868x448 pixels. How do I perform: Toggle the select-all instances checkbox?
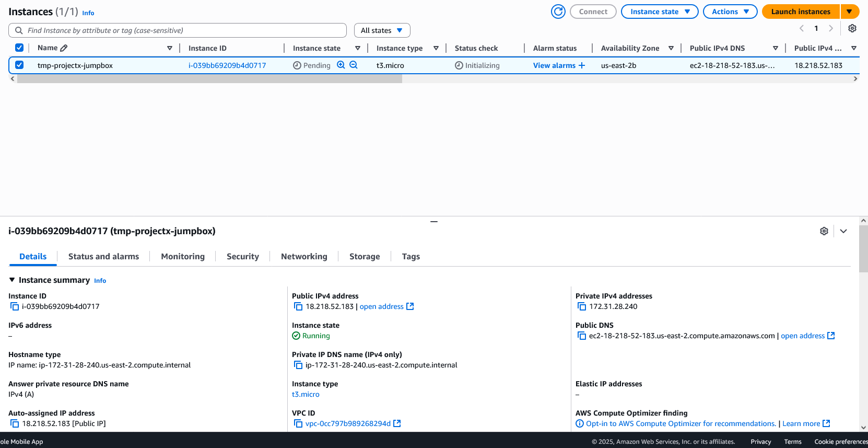(x=19, y=48)
